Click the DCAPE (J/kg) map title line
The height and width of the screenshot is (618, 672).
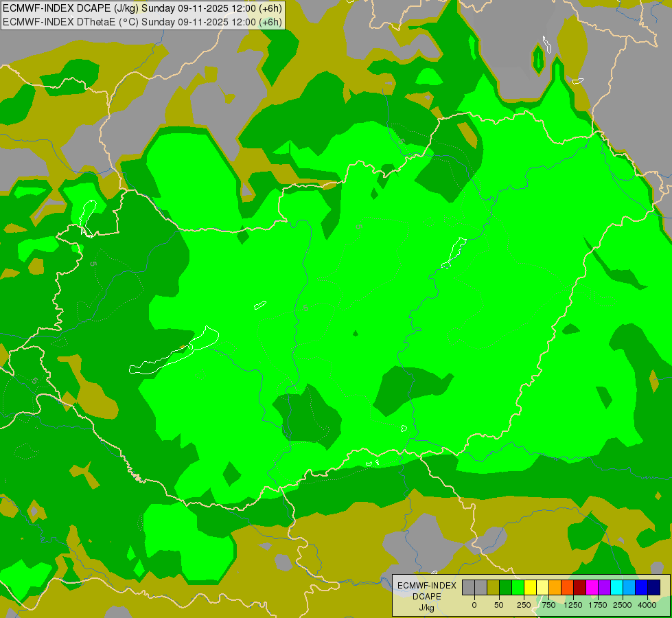[142, 8]
